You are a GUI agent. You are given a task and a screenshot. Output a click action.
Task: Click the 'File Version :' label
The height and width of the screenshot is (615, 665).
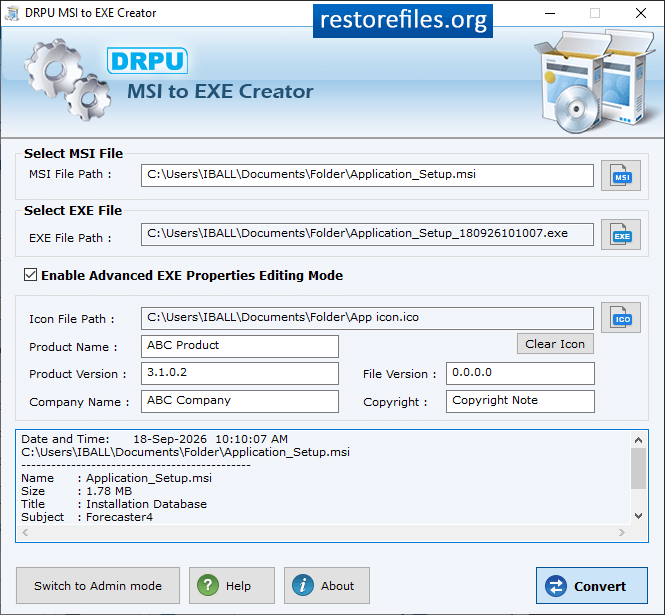click(x=400, y=374)
